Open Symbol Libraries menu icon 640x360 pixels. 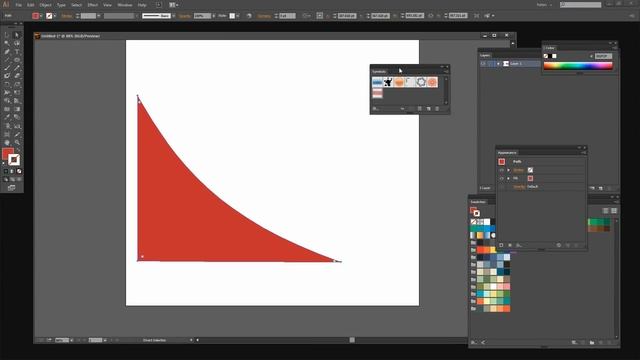(376, 109)
